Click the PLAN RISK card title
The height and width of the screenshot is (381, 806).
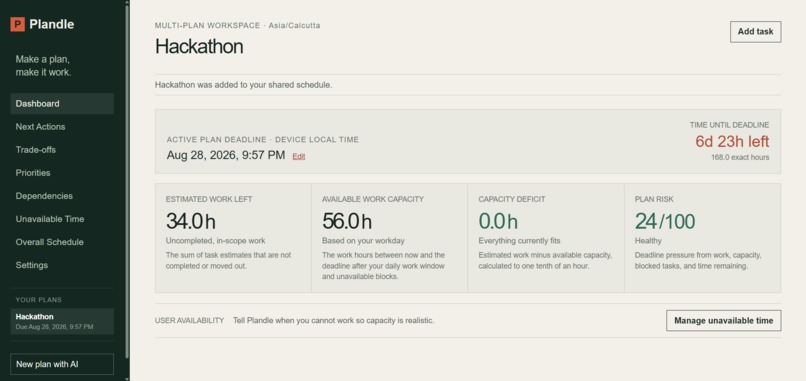click(x=654, y=199)
